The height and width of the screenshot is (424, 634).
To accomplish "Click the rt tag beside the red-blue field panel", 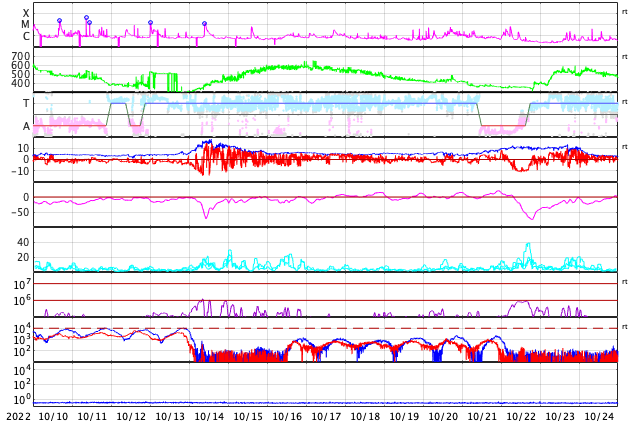I will pos(625,147).
